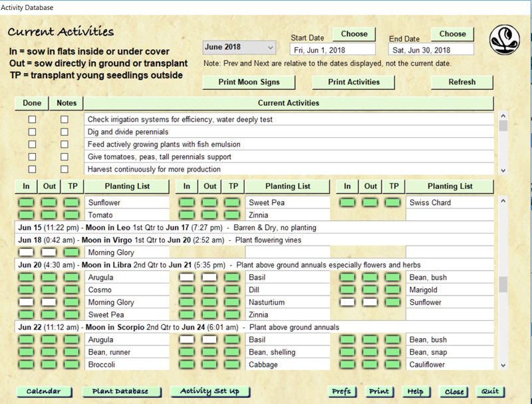Toggle the TP indicator for Swiss Chard
Image resolution: width=532 pixels, height=404 pixels.
click(x=392, y=203)
